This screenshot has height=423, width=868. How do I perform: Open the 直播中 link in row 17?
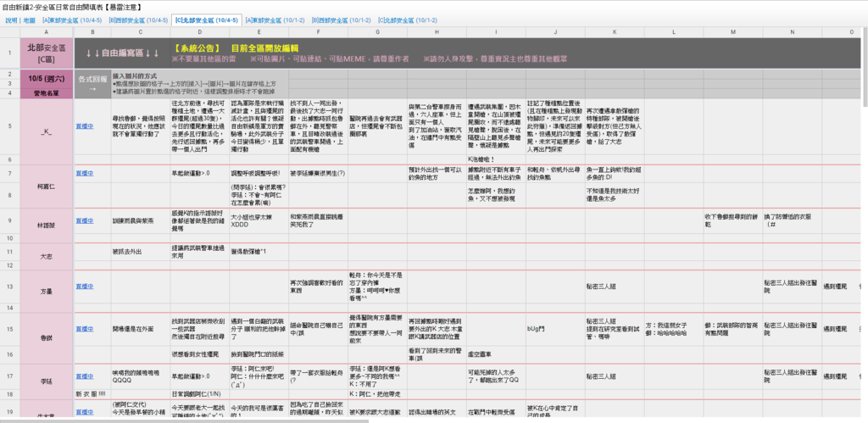pos(85,376)
